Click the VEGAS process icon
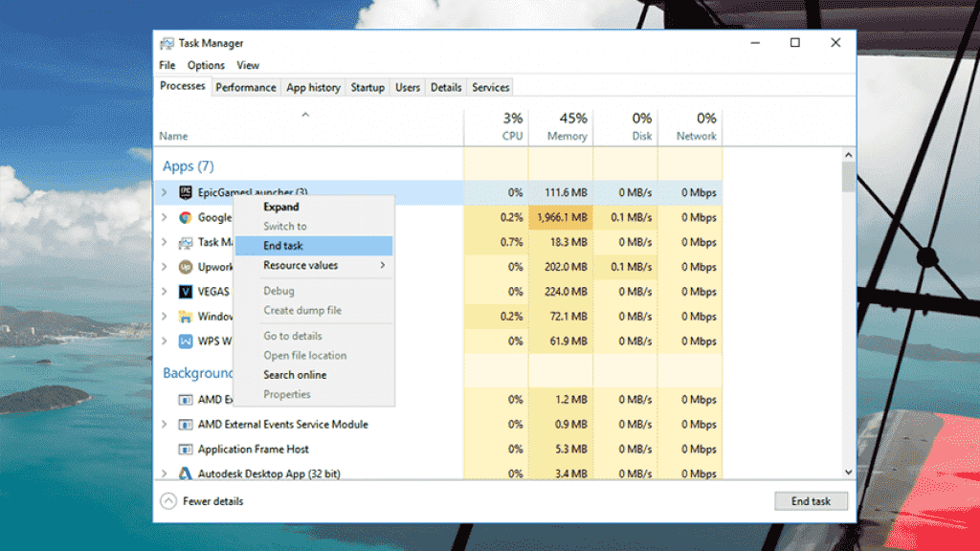 point(187,291)
